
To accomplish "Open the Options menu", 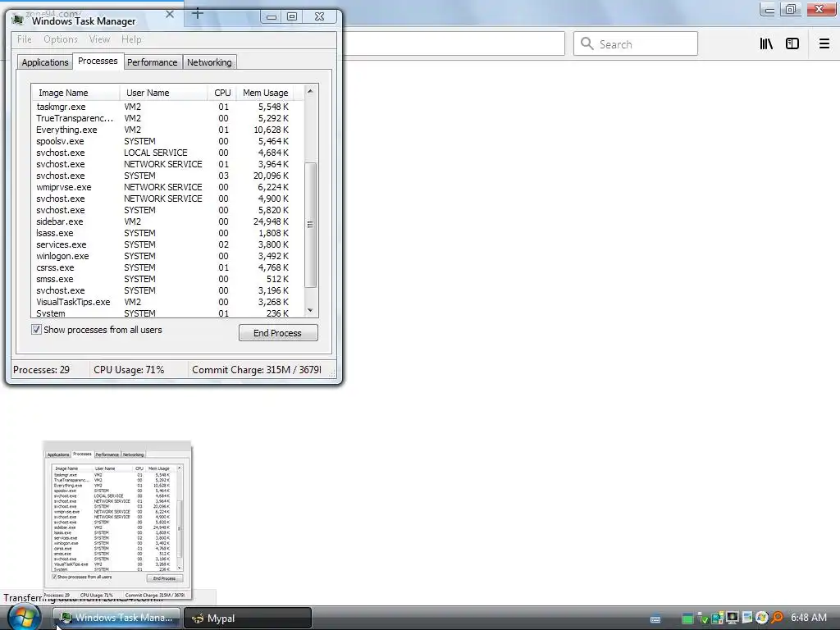I will point(61,39).
